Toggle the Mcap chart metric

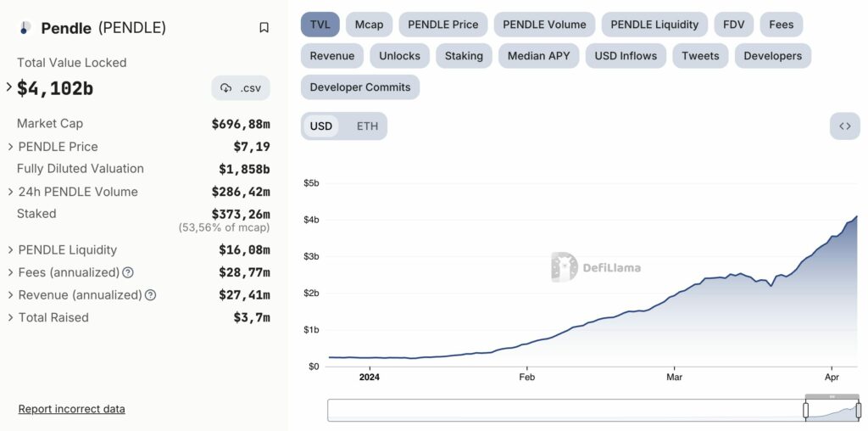tap(370, 25)
